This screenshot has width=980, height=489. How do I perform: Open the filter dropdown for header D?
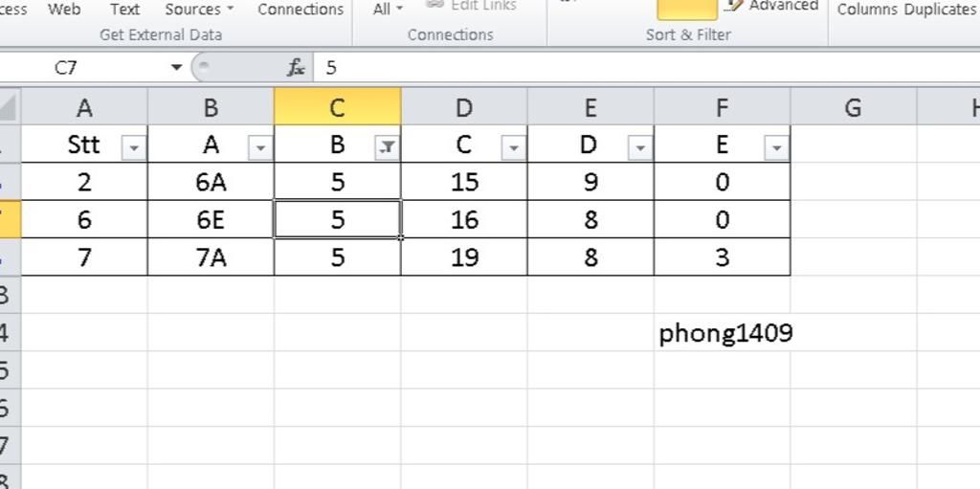[640, 148]
